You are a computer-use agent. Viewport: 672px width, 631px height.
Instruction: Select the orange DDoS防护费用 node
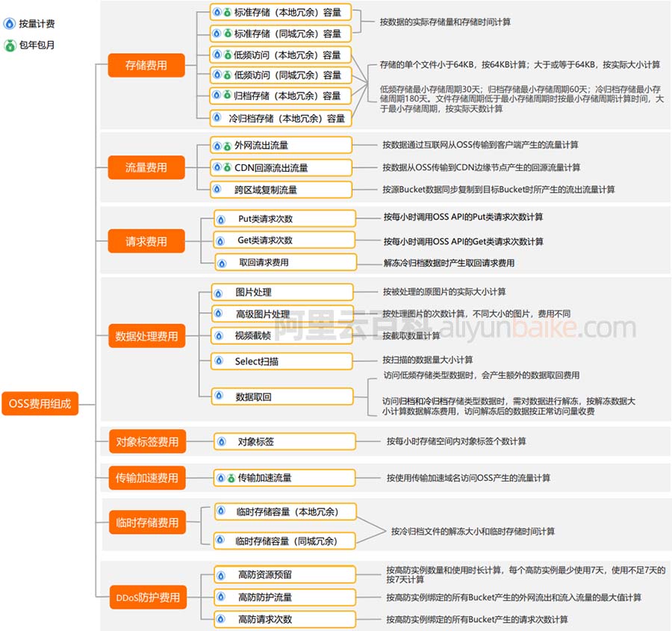coord(148,597)
